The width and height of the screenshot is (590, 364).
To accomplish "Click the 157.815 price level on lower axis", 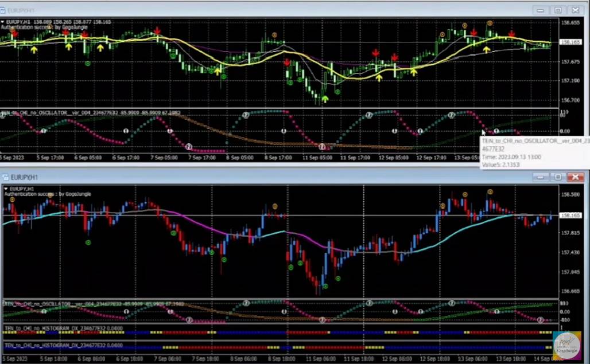I will (570, 233).
